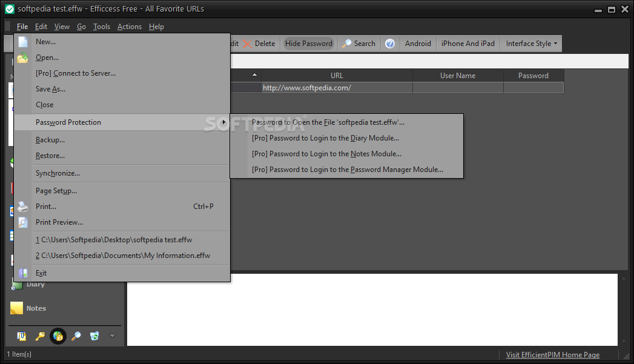Select the Favorite URLs globe-lock icon
This screenshot has width=634, height=364.
[58, 336]
